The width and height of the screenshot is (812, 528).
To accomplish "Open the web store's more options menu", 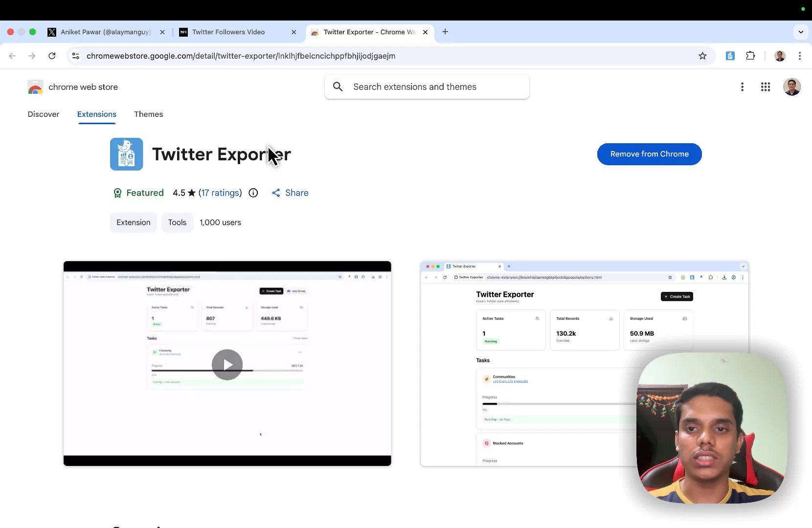I will pyautogui.click(x=742, y=87).
